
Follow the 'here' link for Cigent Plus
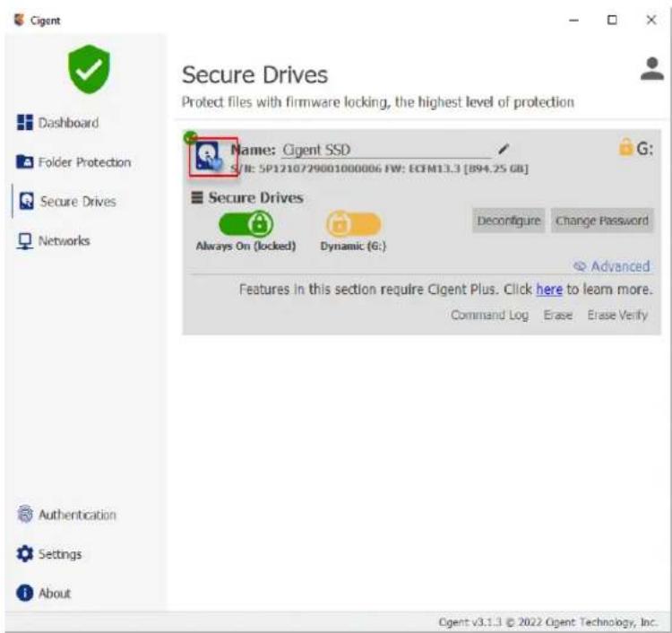pyautogui.click(x=549, y=290)
